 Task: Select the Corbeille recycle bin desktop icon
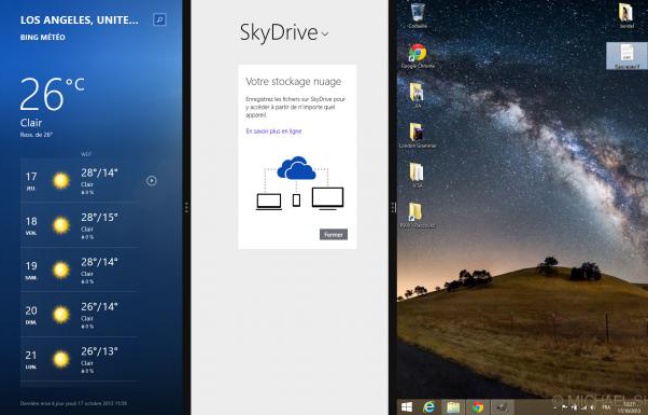coord(417,14)
